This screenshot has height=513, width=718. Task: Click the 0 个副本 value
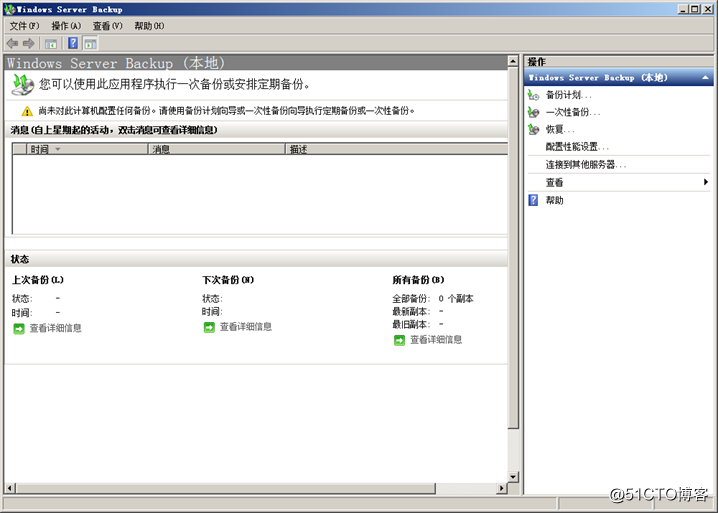[456, 299]
